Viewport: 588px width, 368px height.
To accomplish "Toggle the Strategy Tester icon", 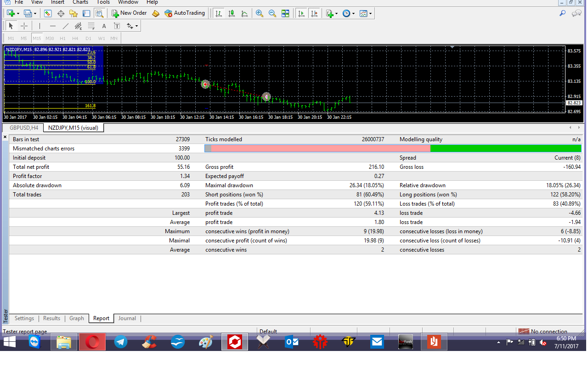I will pos(99,13).
